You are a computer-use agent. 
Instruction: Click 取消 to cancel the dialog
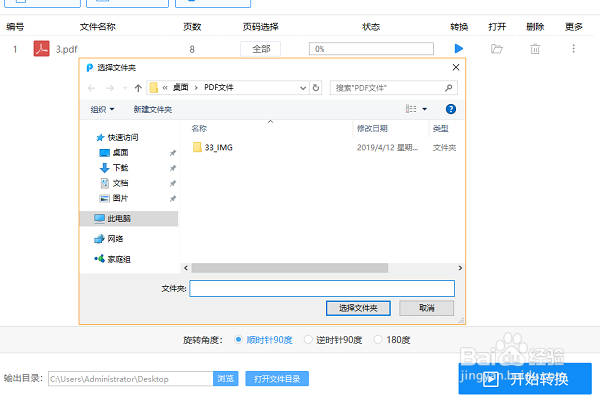[x=427, y=308]
